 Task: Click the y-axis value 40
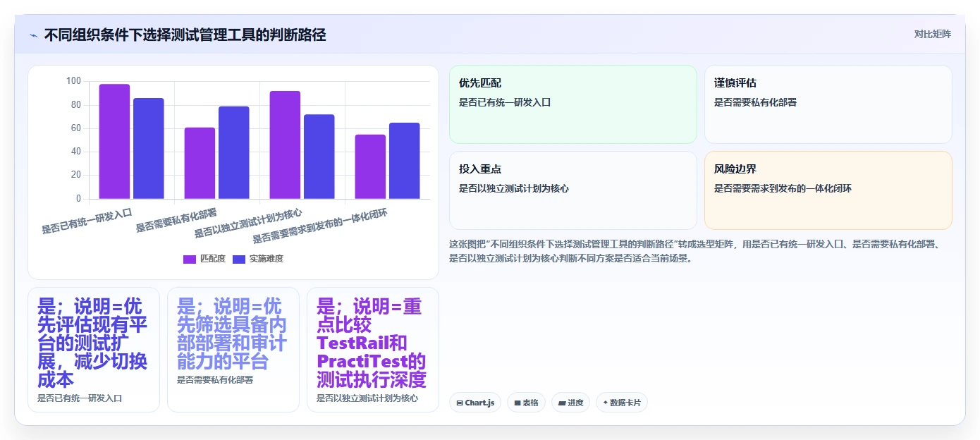coord(76,152)
